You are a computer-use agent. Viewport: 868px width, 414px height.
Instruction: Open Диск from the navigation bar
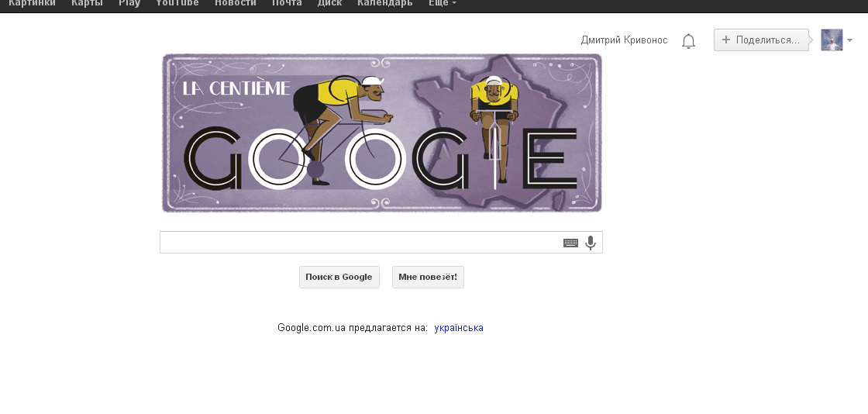coord(329,3)
